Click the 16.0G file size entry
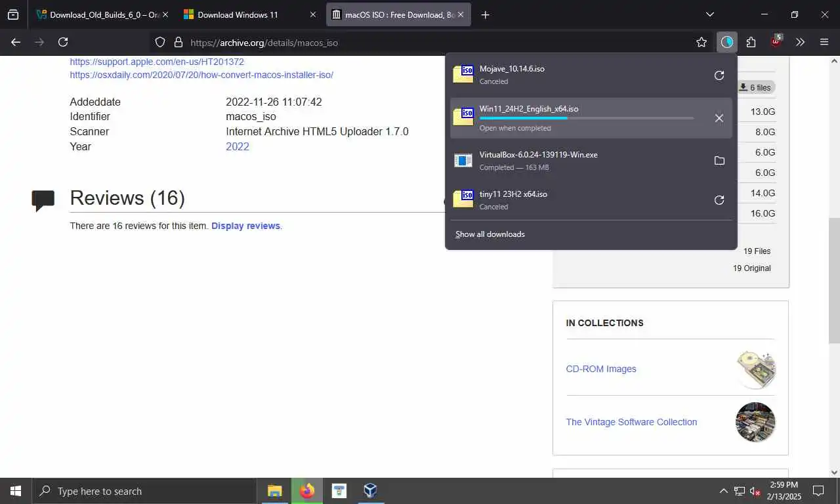 click(x=763, y=213)
